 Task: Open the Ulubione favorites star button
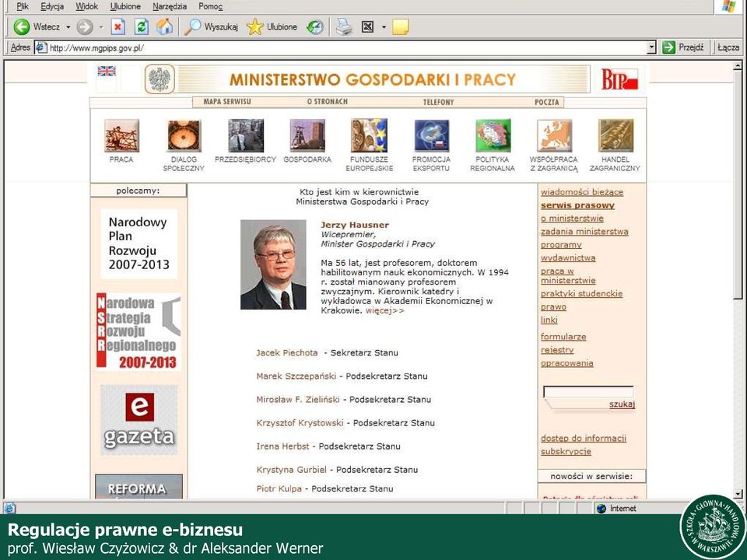coord(272,26)
